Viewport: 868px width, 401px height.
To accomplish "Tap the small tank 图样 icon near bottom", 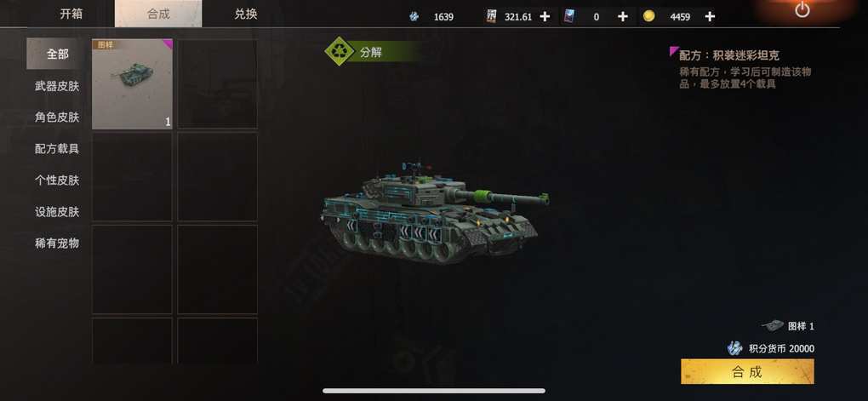I will (772, 326).
